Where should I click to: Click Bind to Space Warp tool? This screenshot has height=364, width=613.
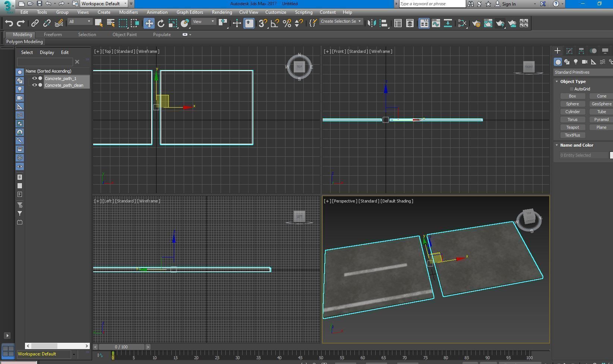tap(59, 23)
